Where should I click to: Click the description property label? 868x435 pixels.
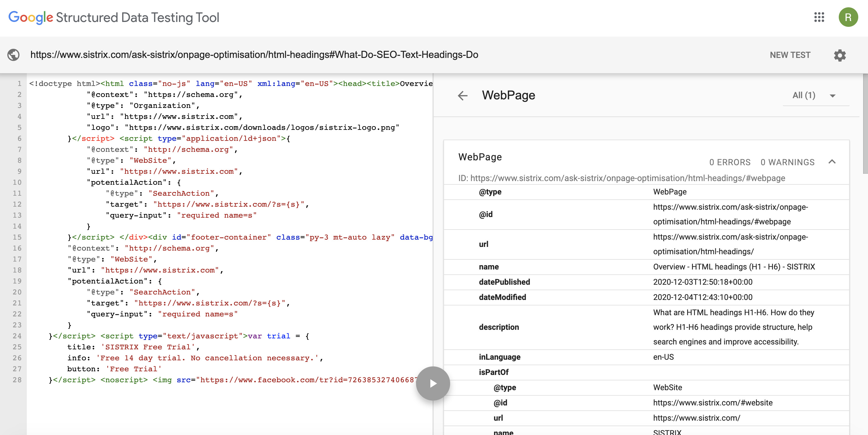click(499, 327)
